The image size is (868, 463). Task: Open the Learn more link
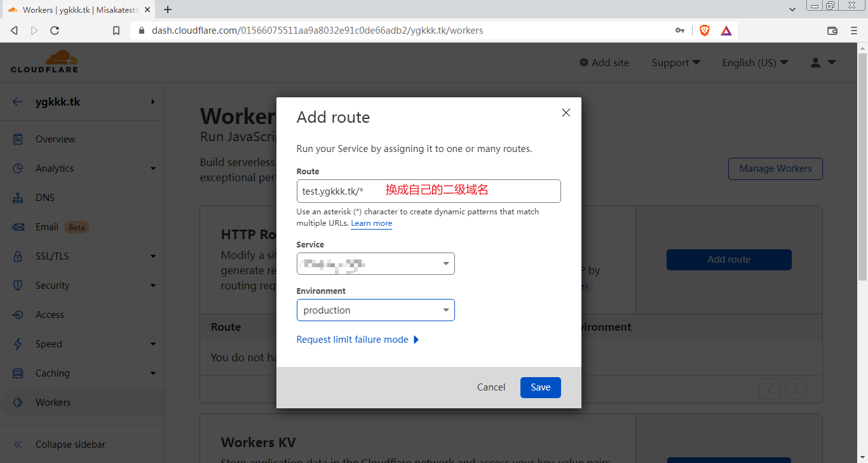tap(371, 223)
